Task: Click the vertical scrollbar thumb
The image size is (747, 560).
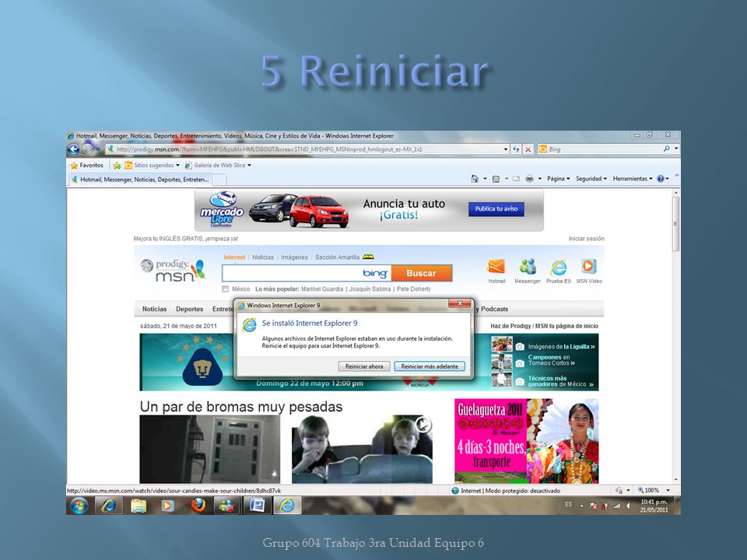Action: point(675,224)
